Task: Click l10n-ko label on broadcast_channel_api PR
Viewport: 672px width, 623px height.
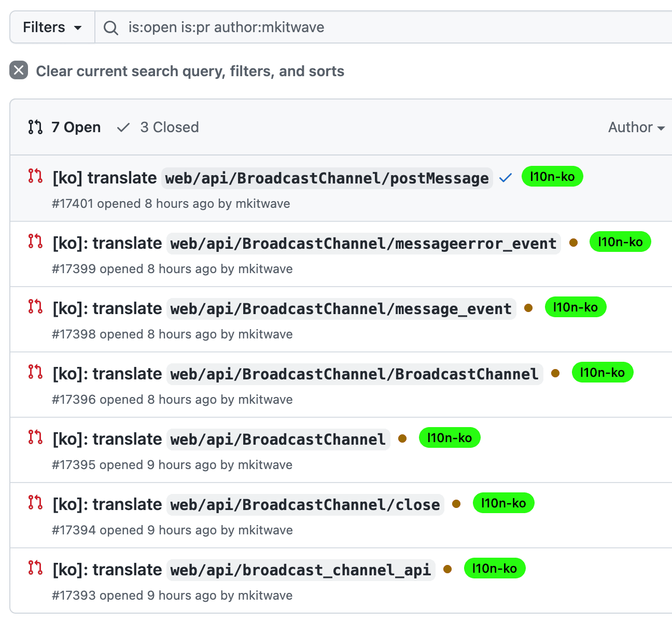Action: coord(494,569)
